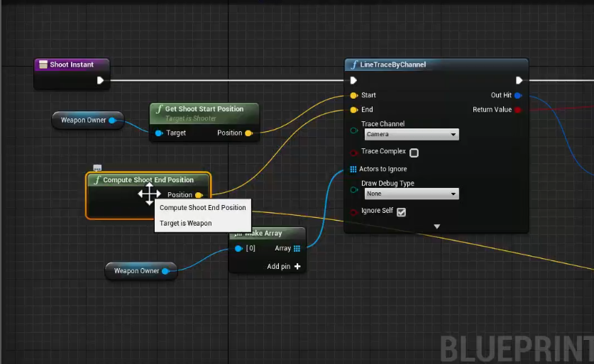The width and height of the screenshot is (594, 364).
Task: Expand LineTraceByChannel advanced pins arrow
Action: pos(436,226)
